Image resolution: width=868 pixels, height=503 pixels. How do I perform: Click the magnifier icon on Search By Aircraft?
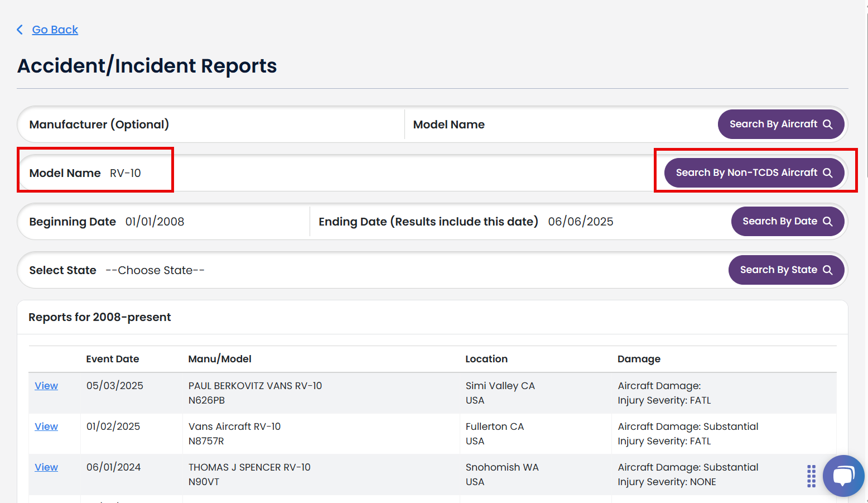tap(827, 124)
